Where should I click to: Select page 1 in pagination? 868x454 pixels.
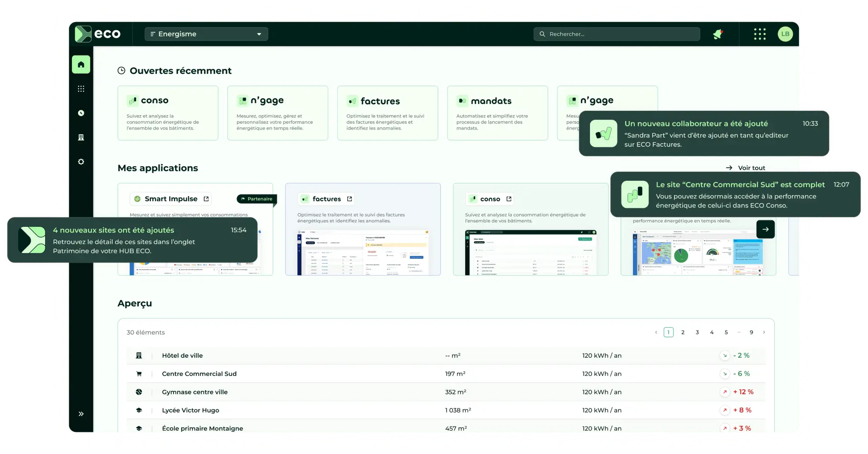669,332
